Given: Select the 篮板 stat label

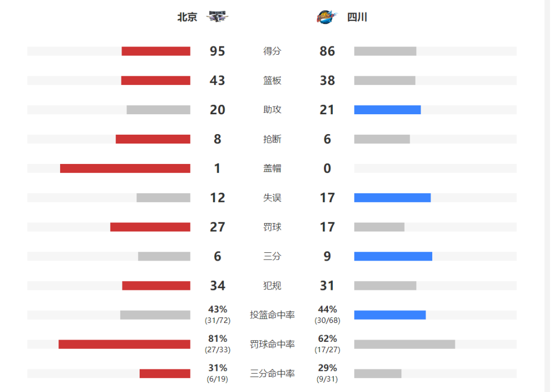Looking at the screenshot, I should [272, 80].
